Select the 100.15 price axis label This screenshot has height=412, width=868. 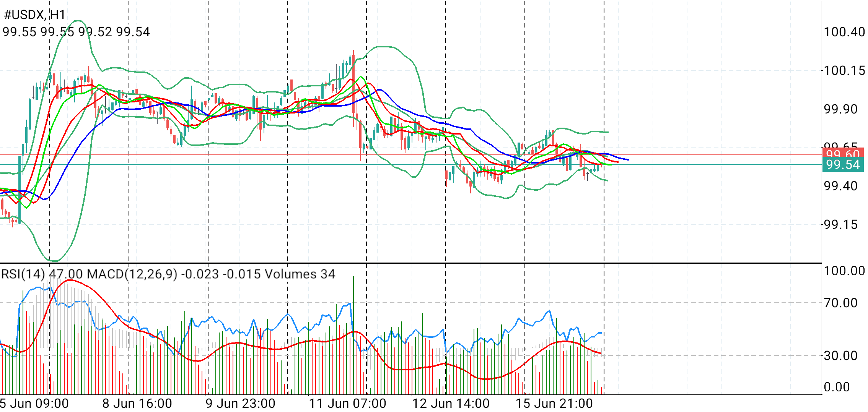[x=844, y=70]
